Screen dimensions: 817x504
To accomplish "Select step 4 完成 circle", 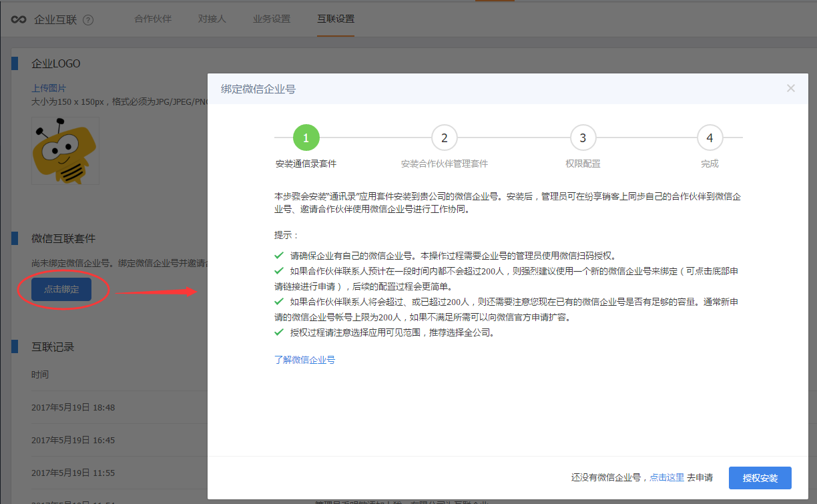I will pos(710,138).
